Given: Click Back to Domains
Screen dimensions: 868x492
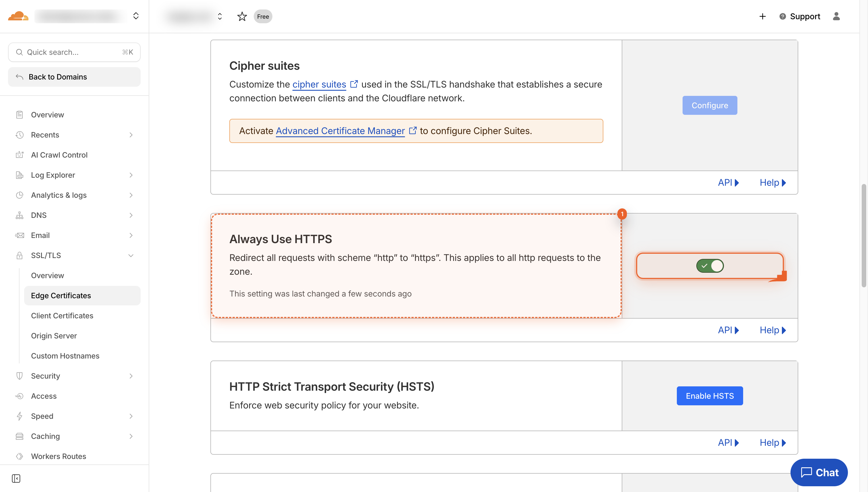Looking at the screenshot, I should 58,77.
